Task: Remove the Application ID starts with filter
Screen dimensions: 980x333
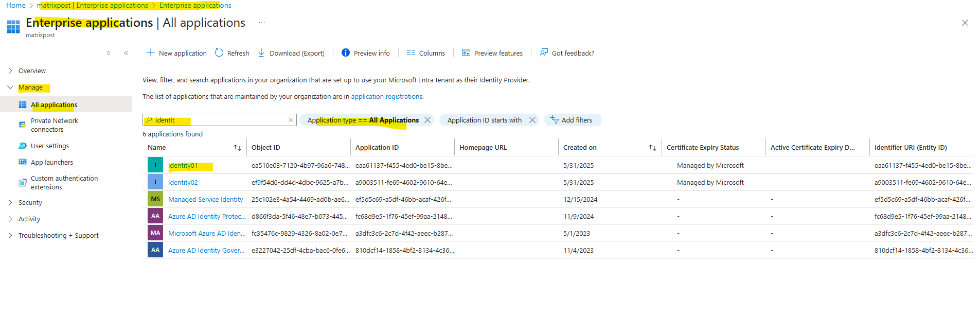Action: point(532,120)
